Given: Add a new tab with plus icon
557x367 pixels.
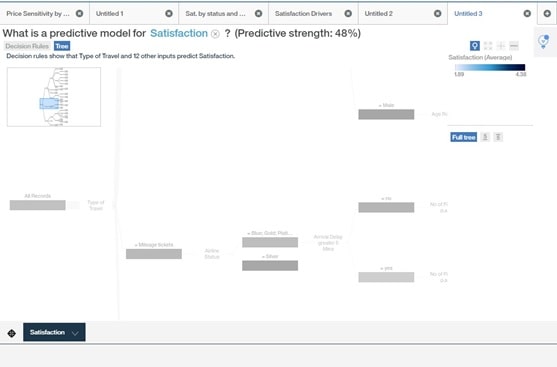Looking at the screenshot, I should (547, 14).
